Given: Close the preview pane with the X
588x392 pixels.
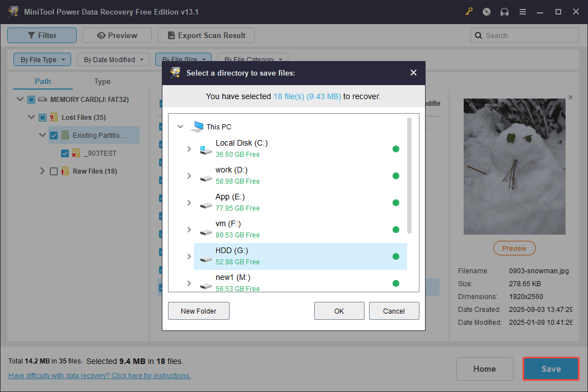Looking at the screenshot, I should pyautogui.click(x=571, y=97).
